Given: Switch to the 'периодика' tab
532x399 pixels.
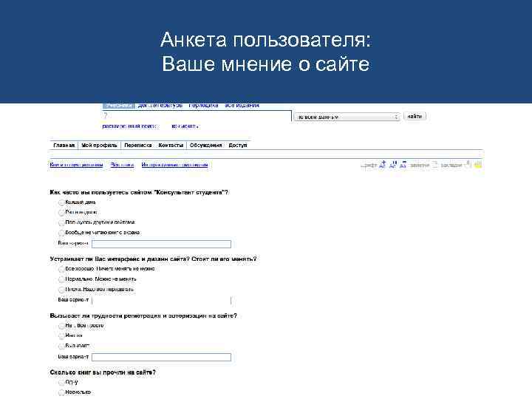Looking at the screenshot, I should pyautogui.click(x=203, y=106).
